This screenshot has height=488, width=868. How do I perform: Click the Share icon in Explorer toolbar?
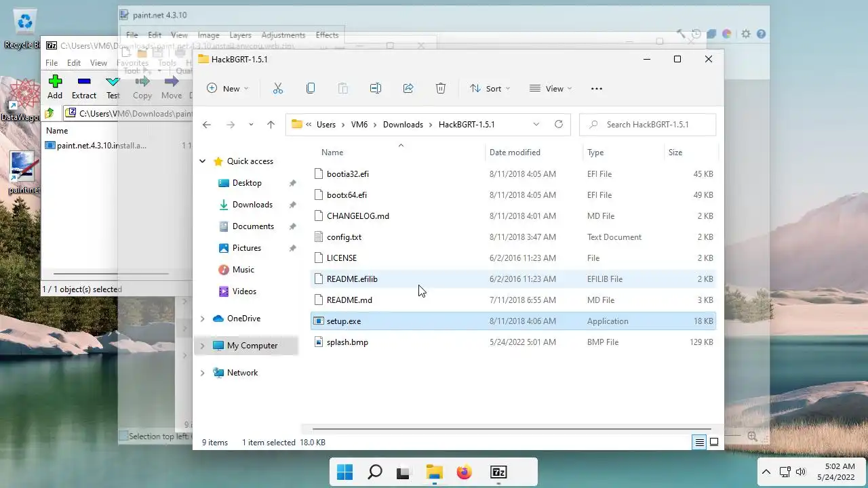click(x=408, y=88)
